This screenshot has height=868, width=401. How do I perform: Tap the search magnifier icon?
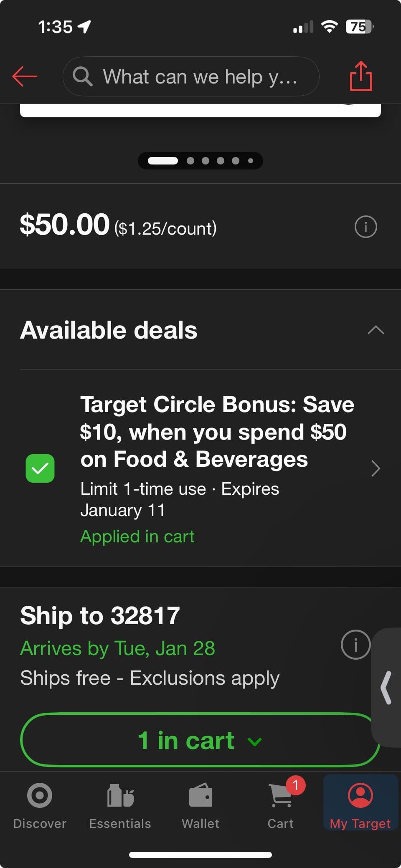(82, 76)
